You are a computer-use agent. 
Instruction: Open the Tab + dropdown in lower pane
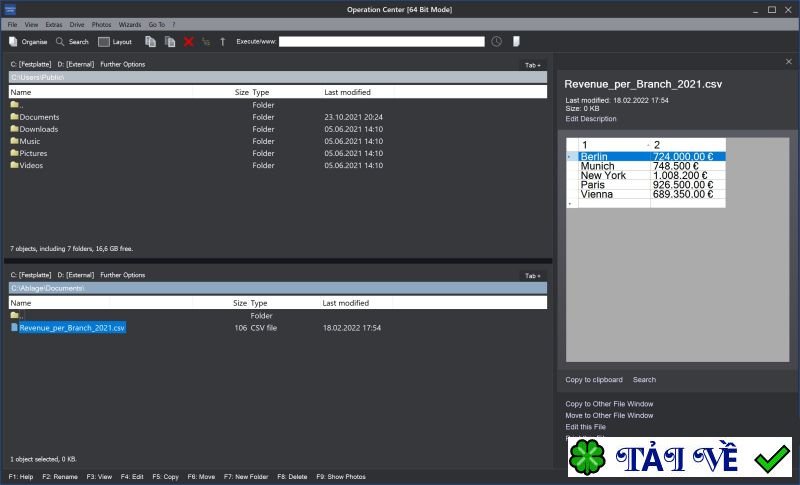pyautogui.click(x=532, y=275)
